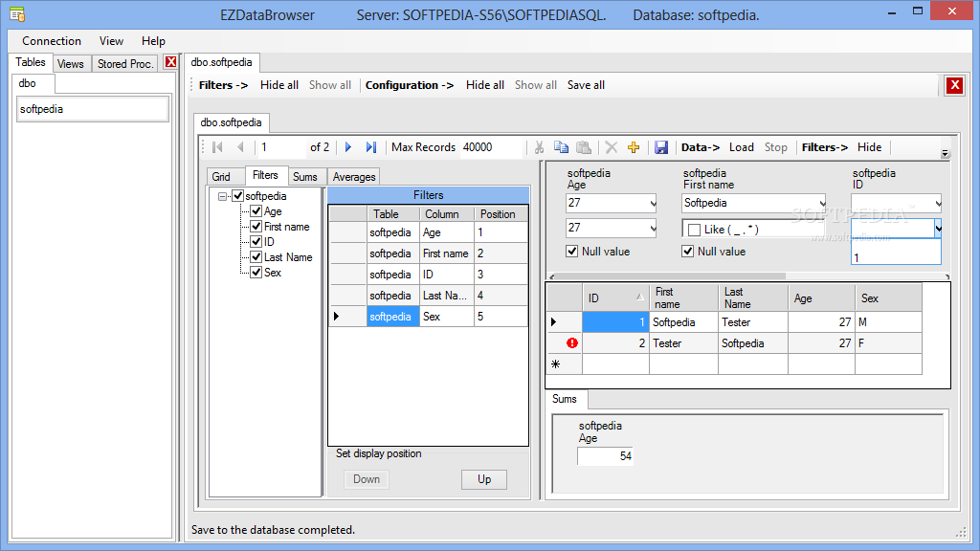Select Last Name cell 'Tester'
This screenshot has width=980, height=551.
(x=752, y=322)
